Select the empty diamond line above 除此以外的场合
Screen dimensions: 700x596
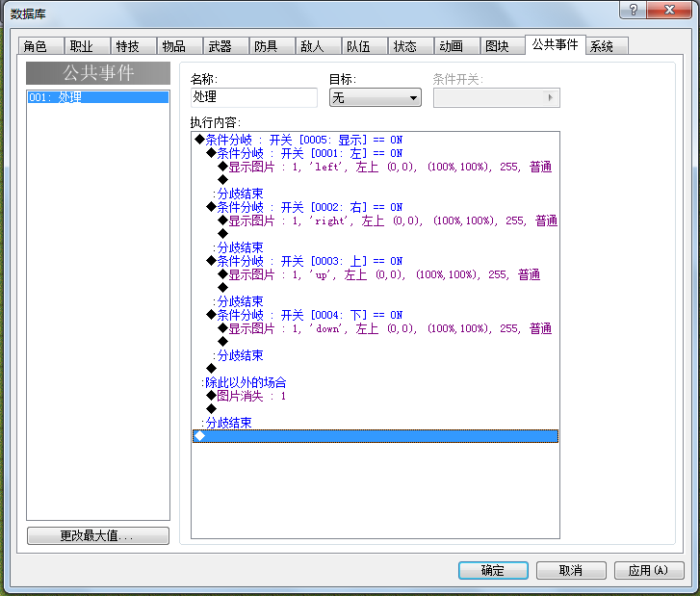376,369
